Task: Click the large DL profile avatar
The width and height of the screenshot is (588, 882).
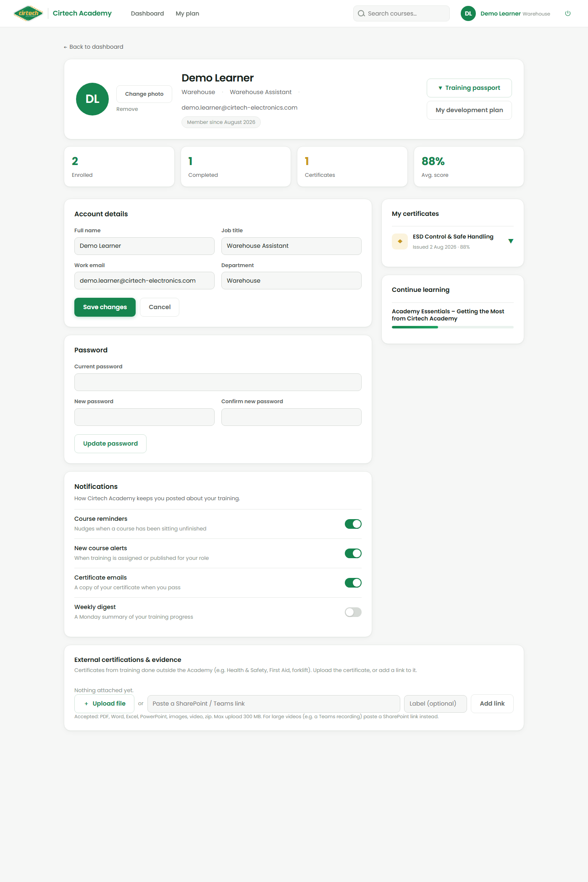Action: [x=92, y=99]
